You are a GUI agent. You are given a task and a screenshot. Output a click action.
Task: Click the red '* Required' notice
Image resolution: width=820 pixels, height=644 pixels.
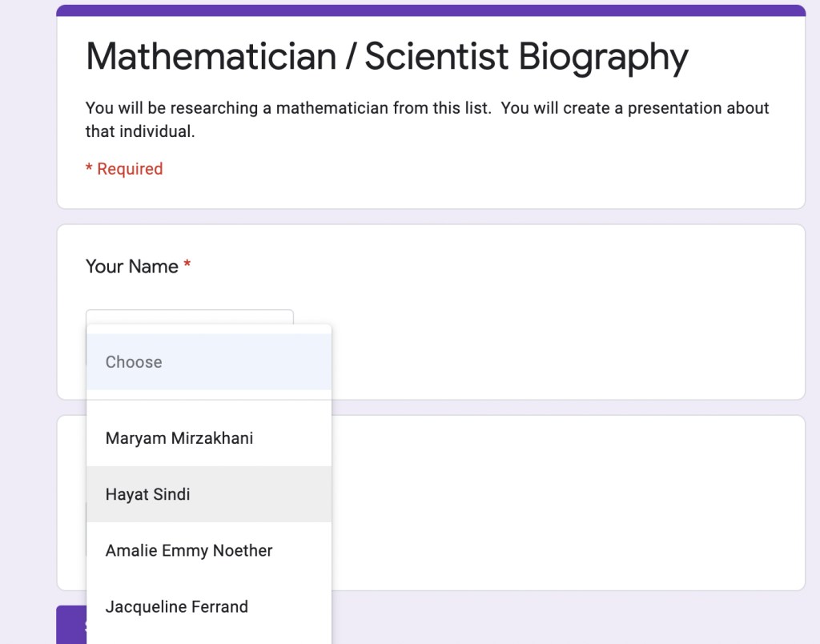(124, 169)
